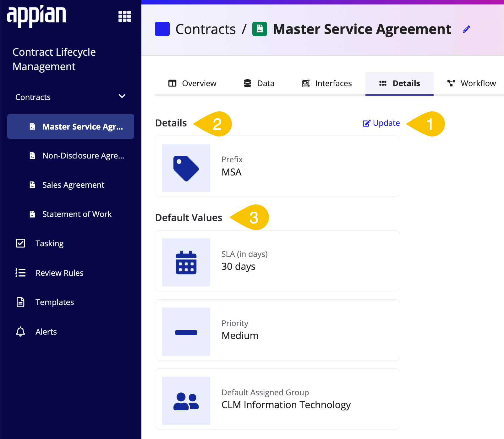Click the Sales Agreement document icon
The height and width of the screenshot is (439, 504).
coord(32,185)
